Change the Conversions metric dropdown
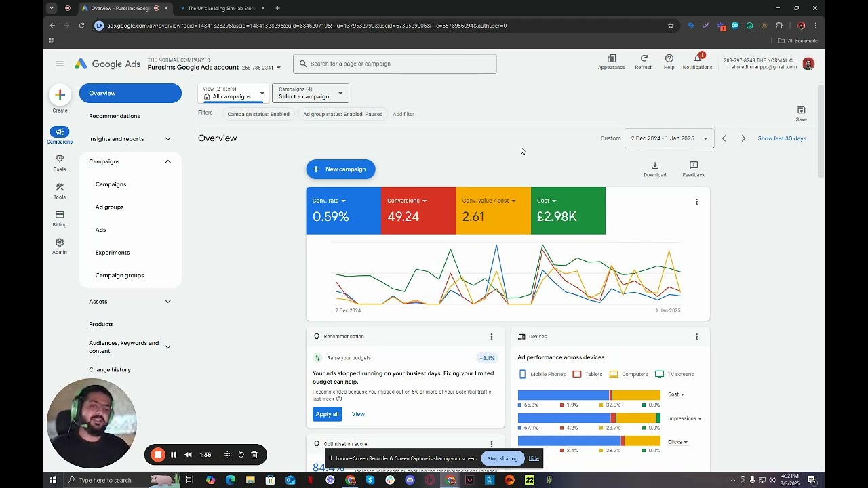Screen dimensions: 868x488 pos(407,201)
